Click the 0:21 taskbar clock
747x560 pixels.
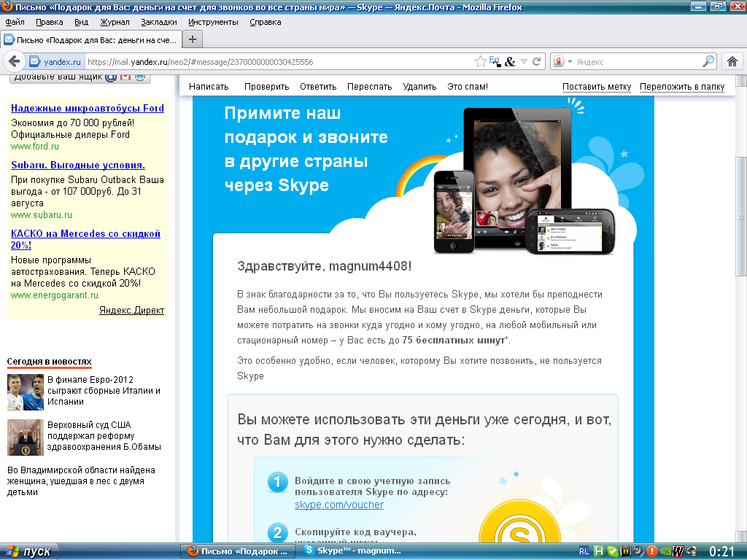point(722,552)
